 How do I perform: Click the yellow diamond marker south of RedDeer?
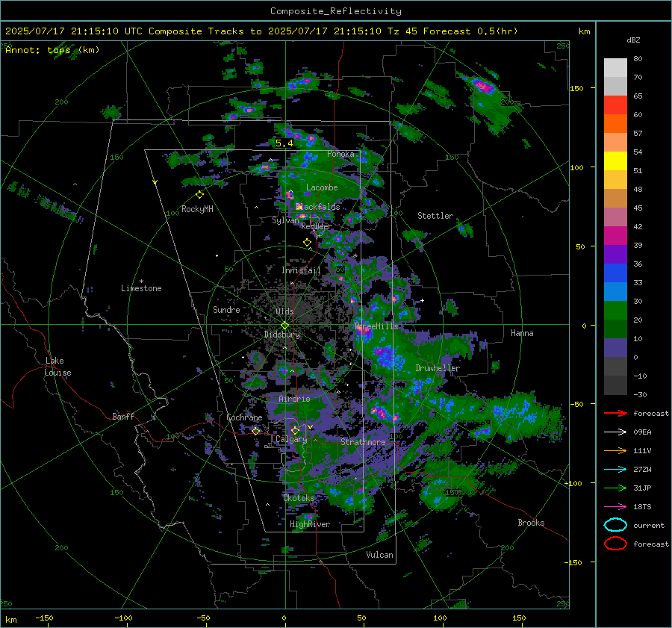(x=307, y=243)
